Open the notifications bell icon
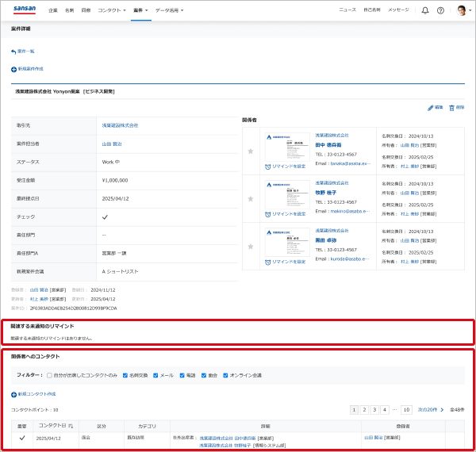 pos(425,10)
